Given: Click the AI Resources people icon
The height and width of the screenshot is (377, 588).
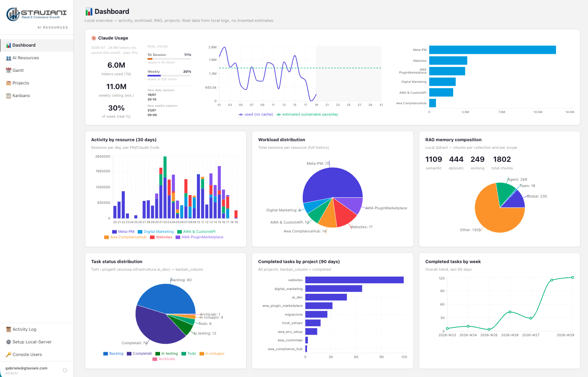Looking at the screenshot, I should 8,58.
